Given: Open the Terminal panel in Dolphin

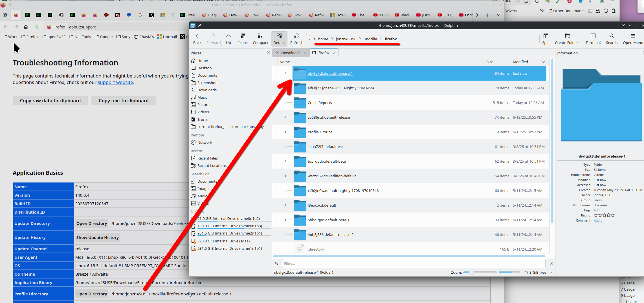Looking at the screenshot, I should pos(593,39).
